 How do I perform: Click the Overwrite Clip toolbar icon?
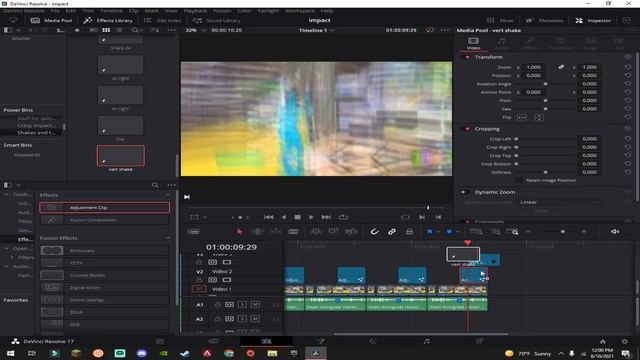point(333,231)
